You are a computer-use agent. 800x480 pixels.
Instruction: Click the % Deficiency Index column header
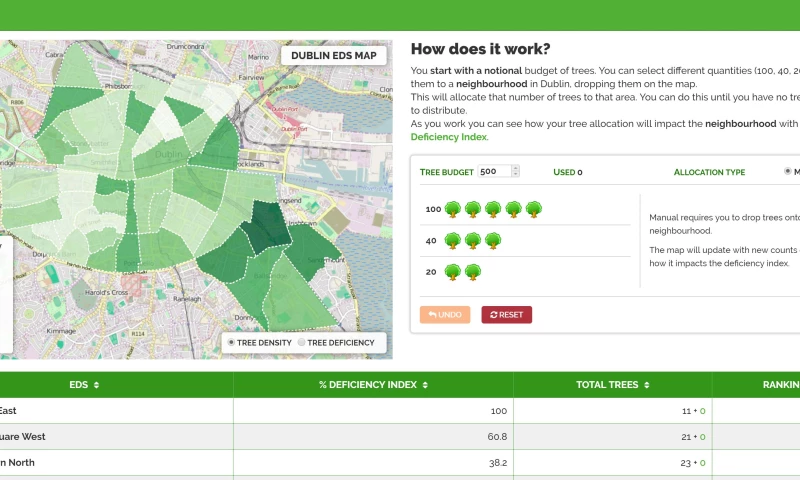(x=373, y=385)
